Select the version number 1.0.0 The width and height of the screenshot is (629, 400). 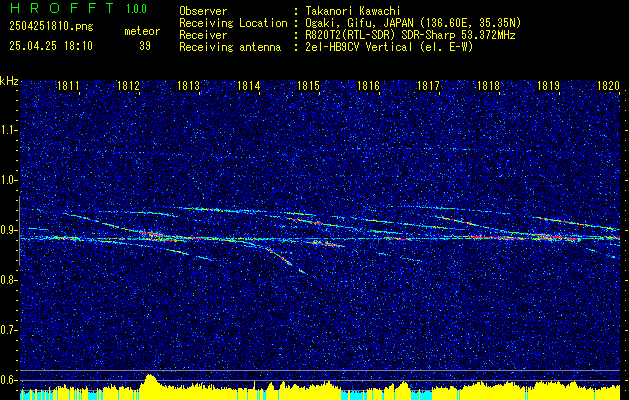136,8
